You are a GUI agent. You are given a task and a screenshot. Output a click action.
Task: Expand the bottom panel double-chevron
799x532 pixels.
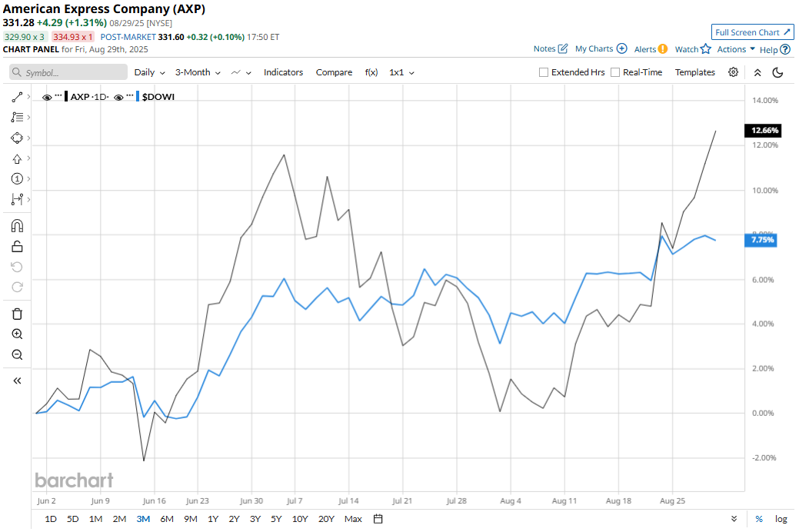point(734,519)
